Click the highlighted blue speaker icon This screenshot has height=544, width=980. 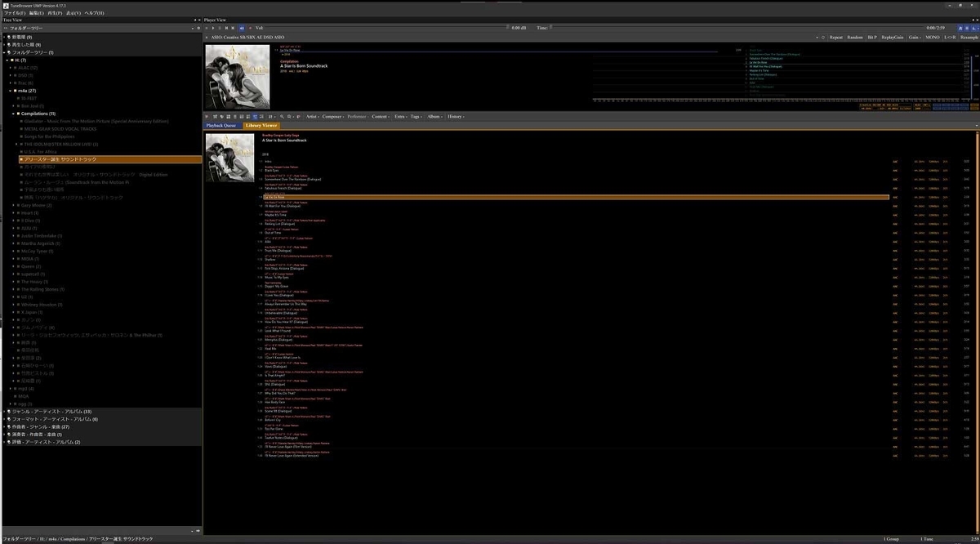click(242, 28)
